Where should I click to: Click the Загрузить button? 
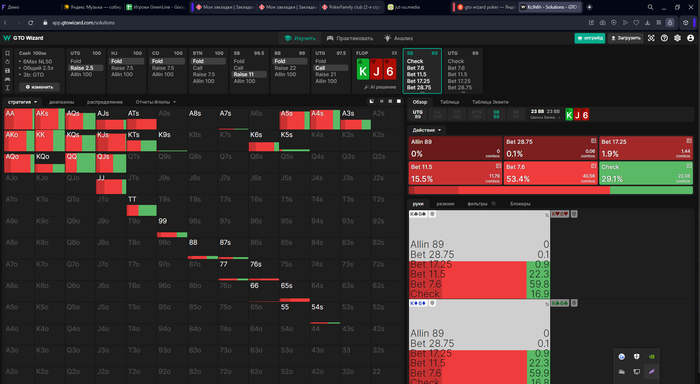click(x=625, y=38)
